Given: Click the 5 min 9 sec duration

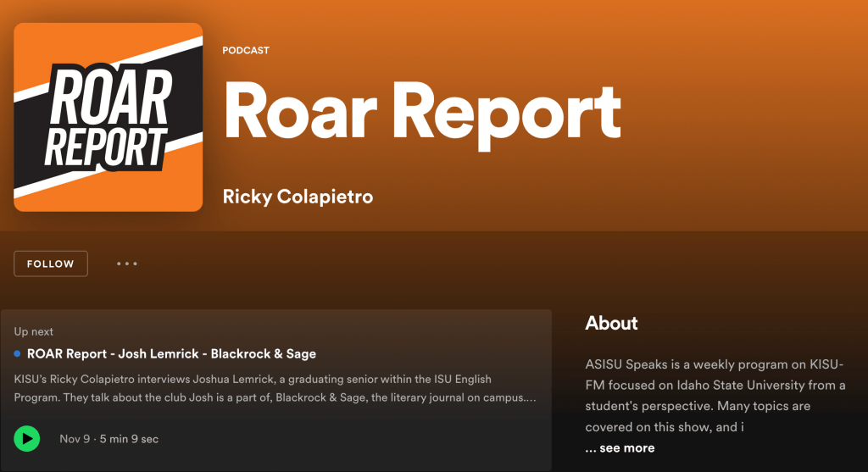Looking at the screenshot, I should click(x=127, y=439).
